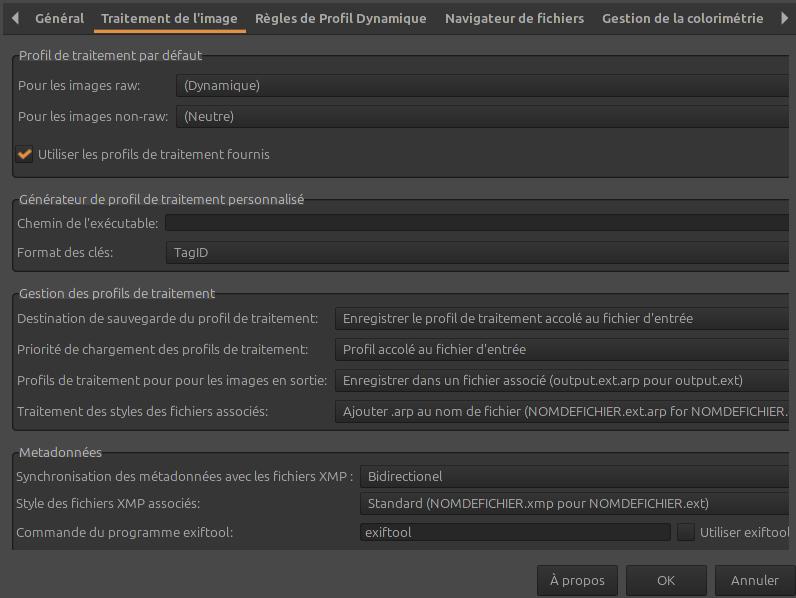The width and height of the screenshot is (796, 598).
Task: Click the À propos button
Action: tap(577, 580)
